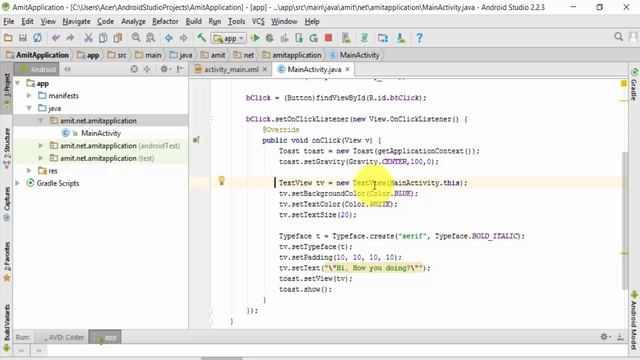Open the File menu

coord(9,21)
